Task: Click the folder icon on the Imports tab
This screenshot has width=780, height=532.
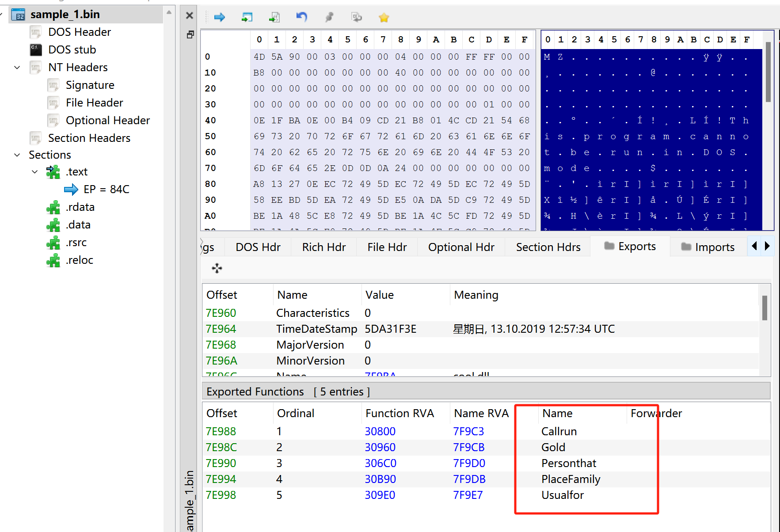Action: [x=686, y=246]
